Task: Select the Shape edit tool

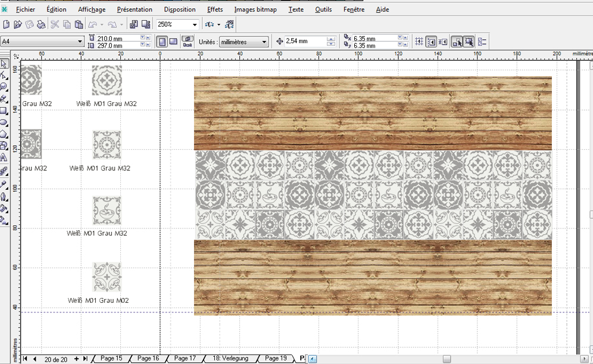Action: pos(4,75)
